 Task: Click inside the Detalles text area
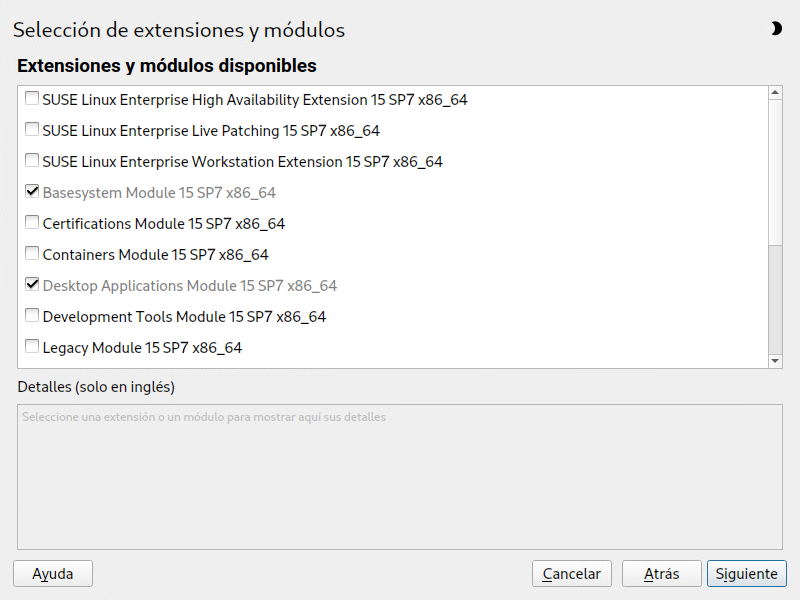400,477
